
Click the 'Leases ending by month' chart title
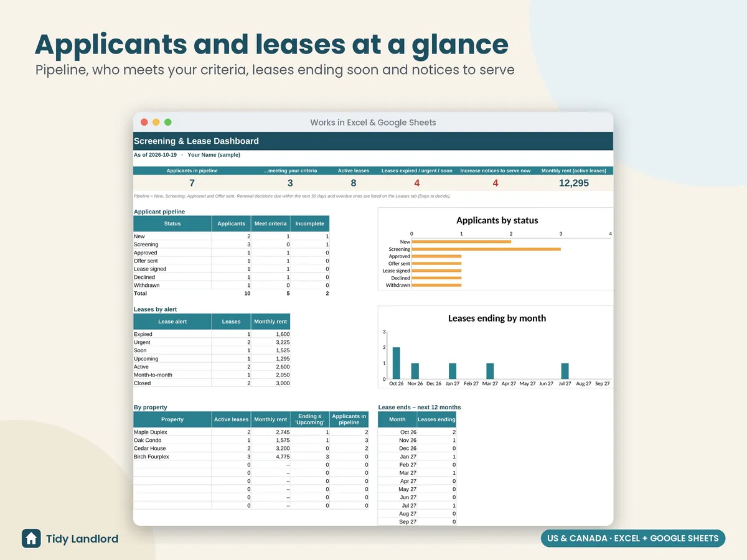point(497,318)
